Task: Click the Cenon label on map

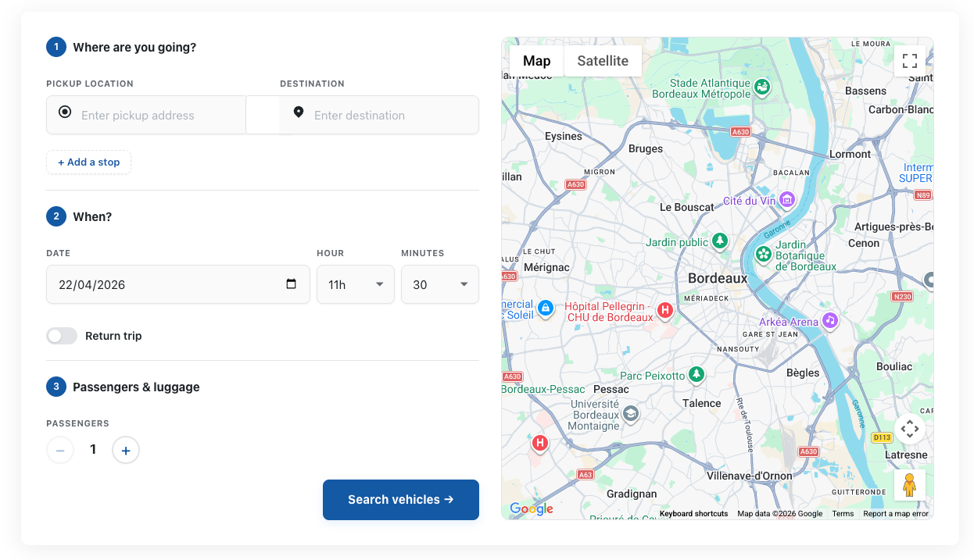Action: coord(864,243)
